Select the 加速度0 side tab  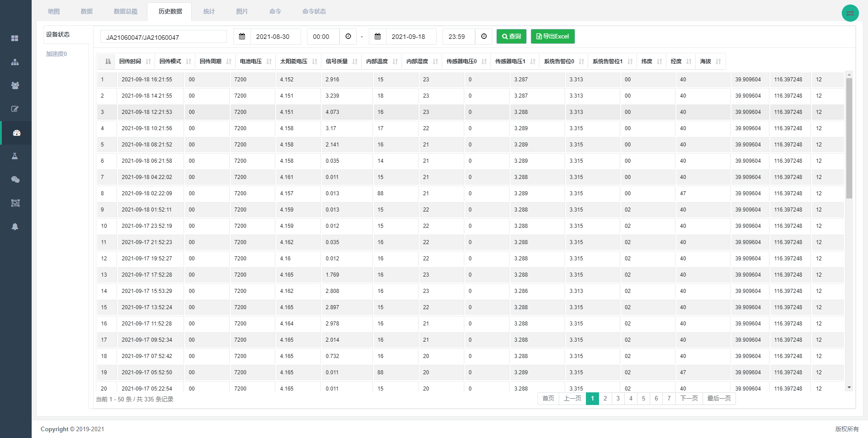click(57, 54)
